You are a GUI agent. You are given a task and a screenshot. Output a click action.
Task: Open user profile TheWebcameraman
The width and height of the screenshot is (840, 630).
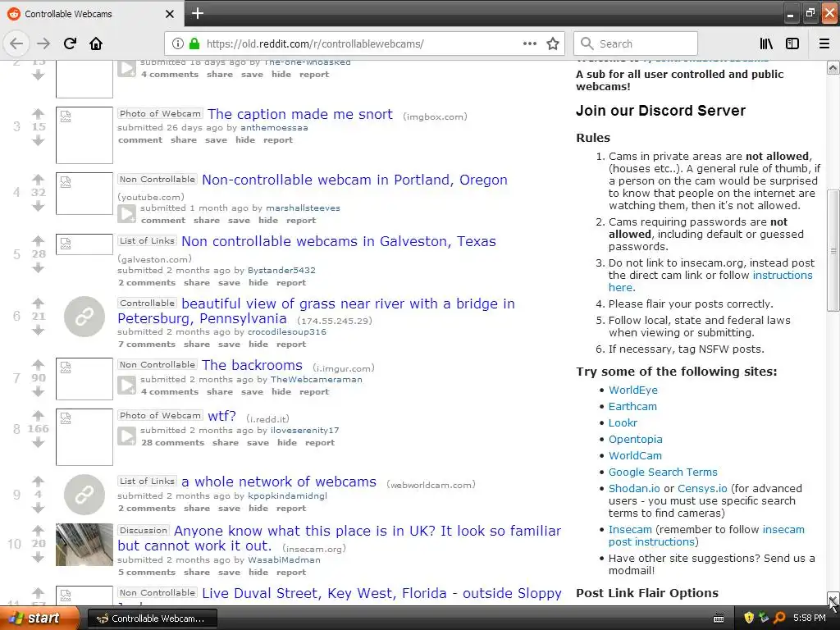316,379
